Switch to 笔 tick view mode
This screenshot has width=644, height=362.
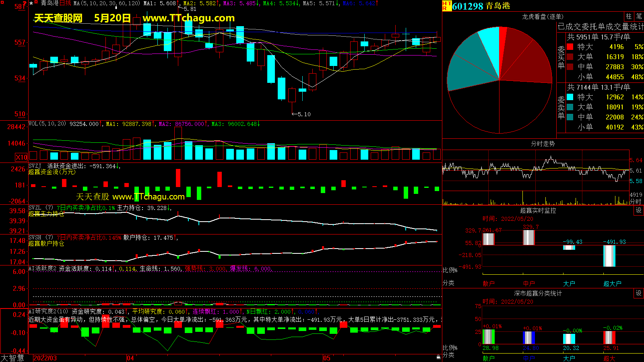(639, 16)
